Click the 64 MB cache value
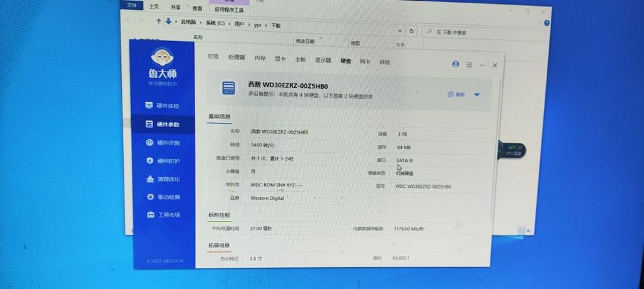Screen dimensions: 644x289 [x=404, y=147]
